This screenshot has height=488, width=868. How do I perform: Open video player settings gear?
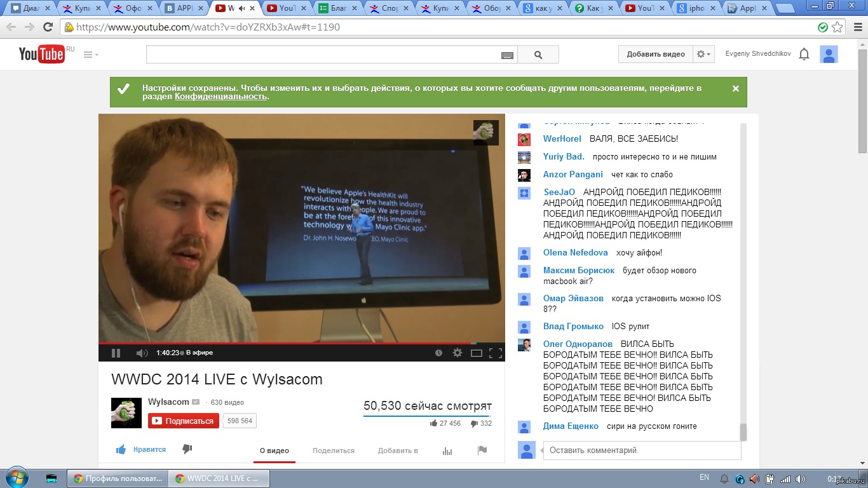point(457,353)
